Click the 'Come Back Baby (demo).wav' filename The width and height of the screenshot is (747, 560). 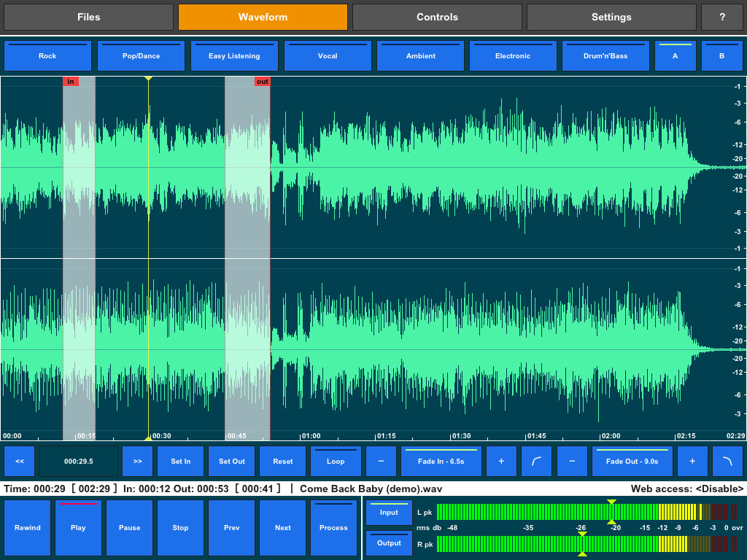coord(371,489)
